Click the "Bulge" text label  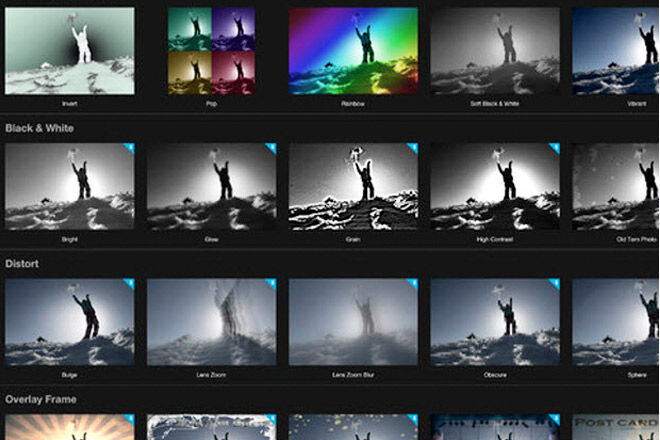(69, 375)
